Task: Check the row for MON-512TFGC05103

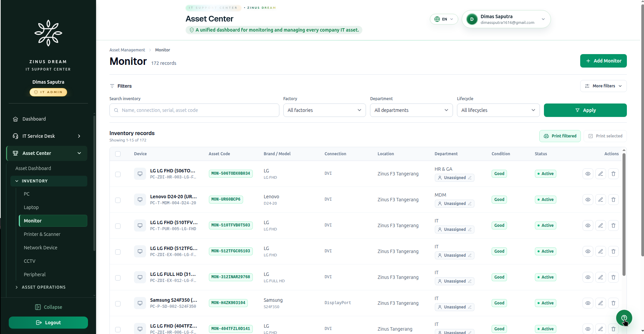Action: coord(118,252)
